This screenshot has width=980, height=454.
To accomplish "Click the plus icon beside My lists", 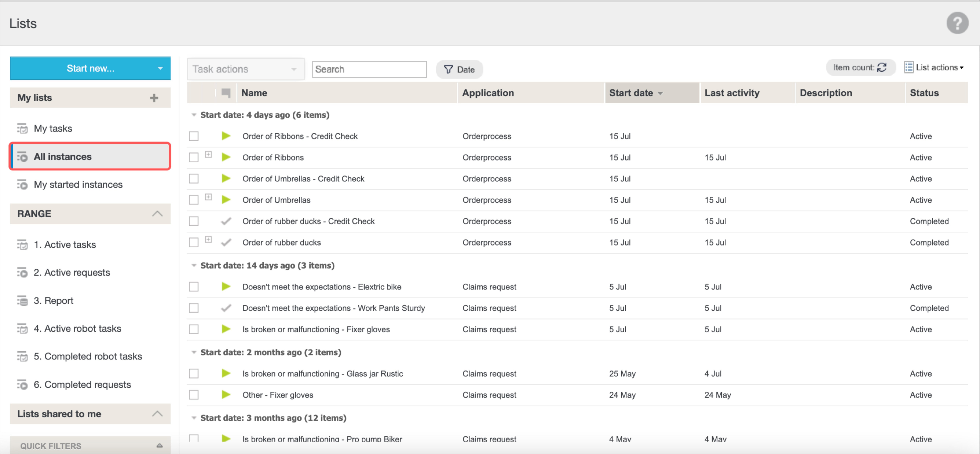I will tap(154, 98).
